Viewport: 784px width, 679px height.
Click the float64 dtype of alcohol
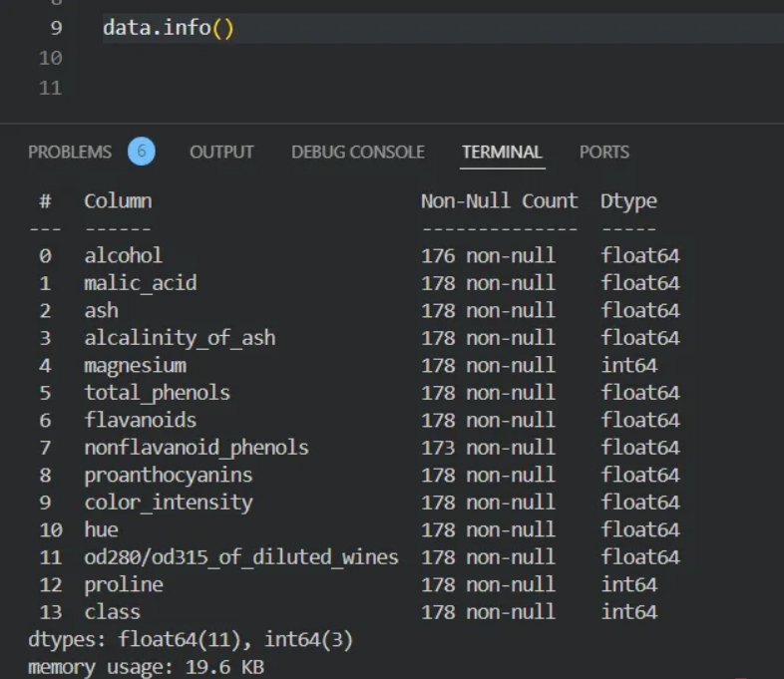[640, 256]
